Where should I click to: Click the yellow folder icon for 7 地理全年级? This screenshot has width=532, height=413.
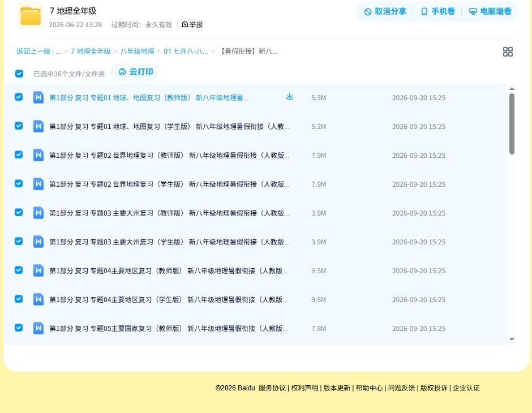(30, 16)
